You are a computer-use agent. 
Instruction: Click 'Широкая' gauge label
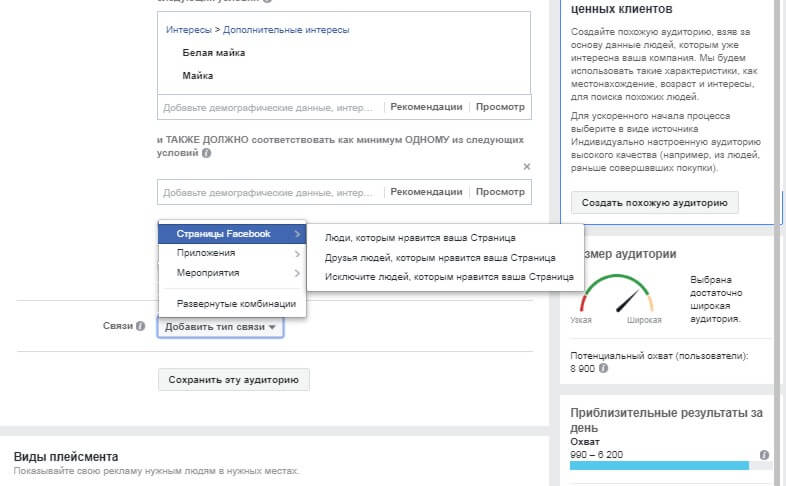tap(644, 320)
